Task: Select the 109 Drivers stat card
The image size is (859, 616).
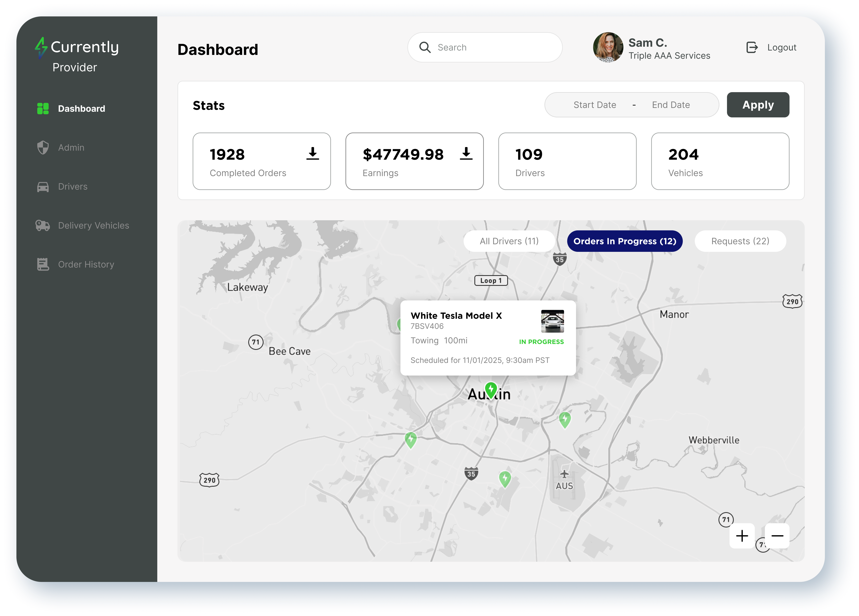Action: 567,161
